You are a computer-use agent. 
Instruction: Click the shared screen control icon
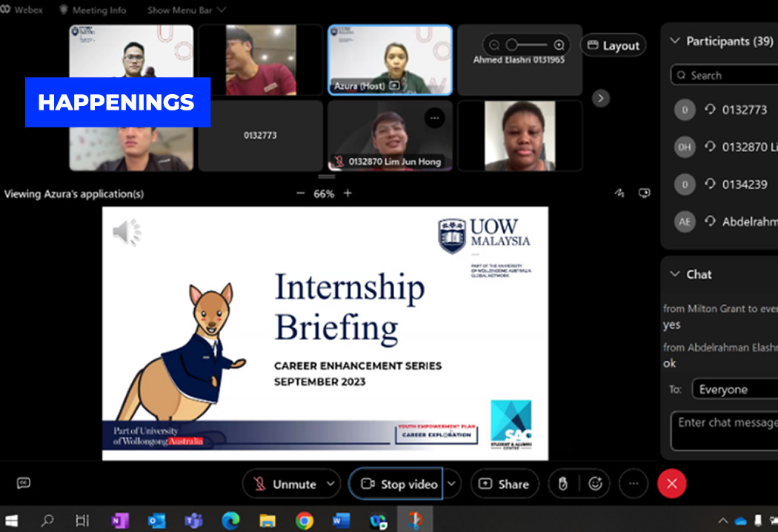pyautogui.click(x=645, y=193)
